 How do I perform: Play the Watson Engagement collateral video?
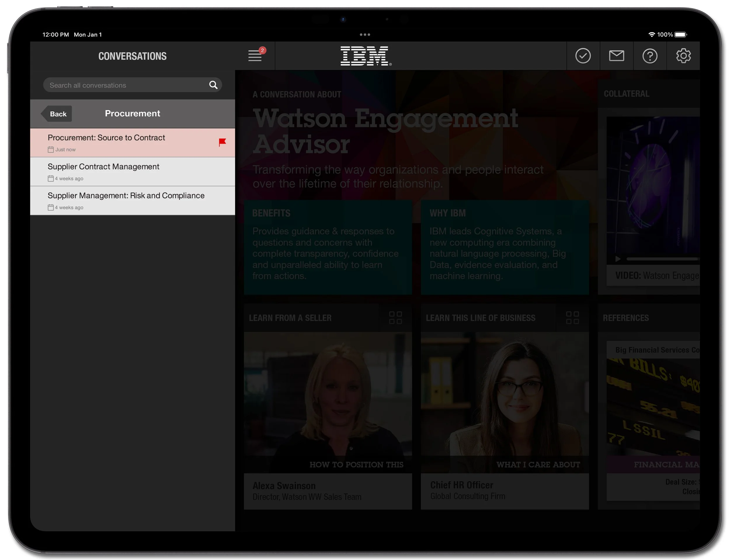click(618, 259)
